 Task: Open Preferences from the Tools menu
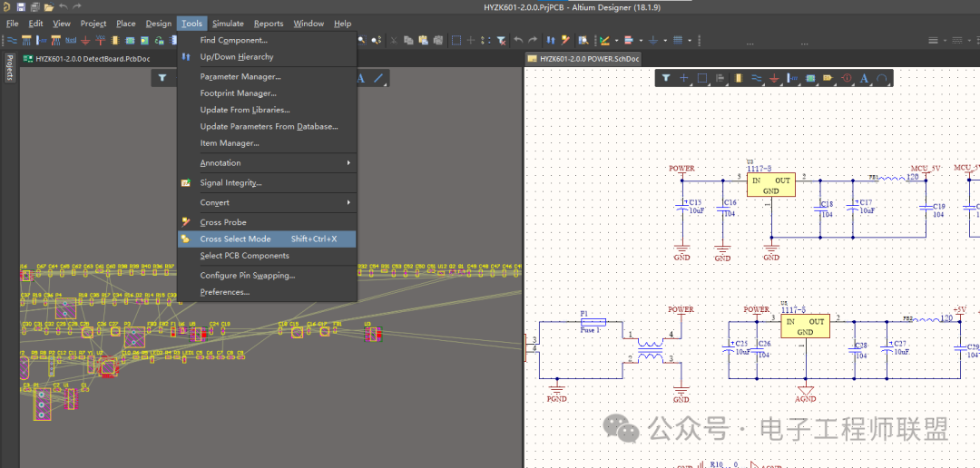tap(267, 292)
